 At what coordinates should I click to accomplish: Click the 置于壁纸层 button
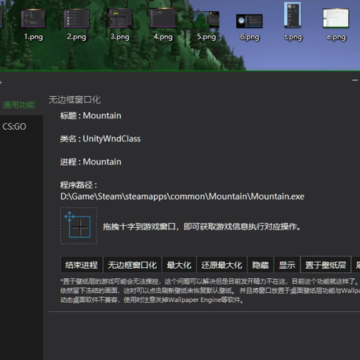[326, 265]
